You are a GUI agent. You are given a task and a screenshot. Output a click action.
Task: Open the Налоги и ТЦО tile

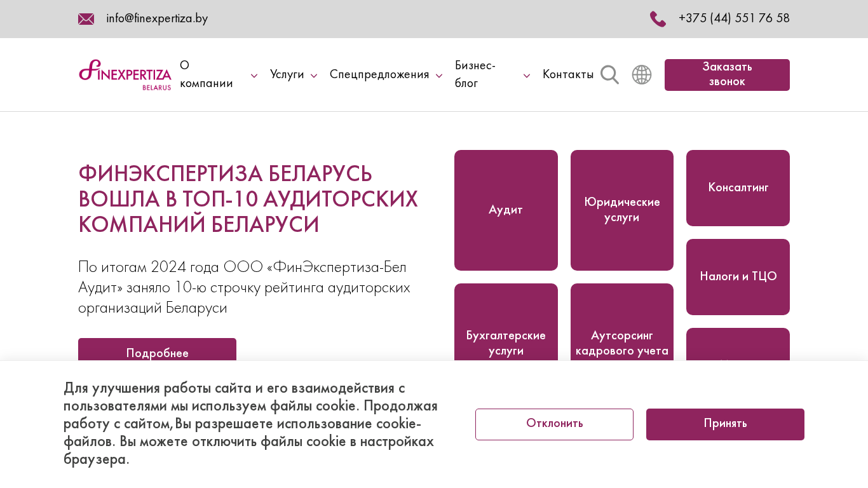[x=738, y=277]
